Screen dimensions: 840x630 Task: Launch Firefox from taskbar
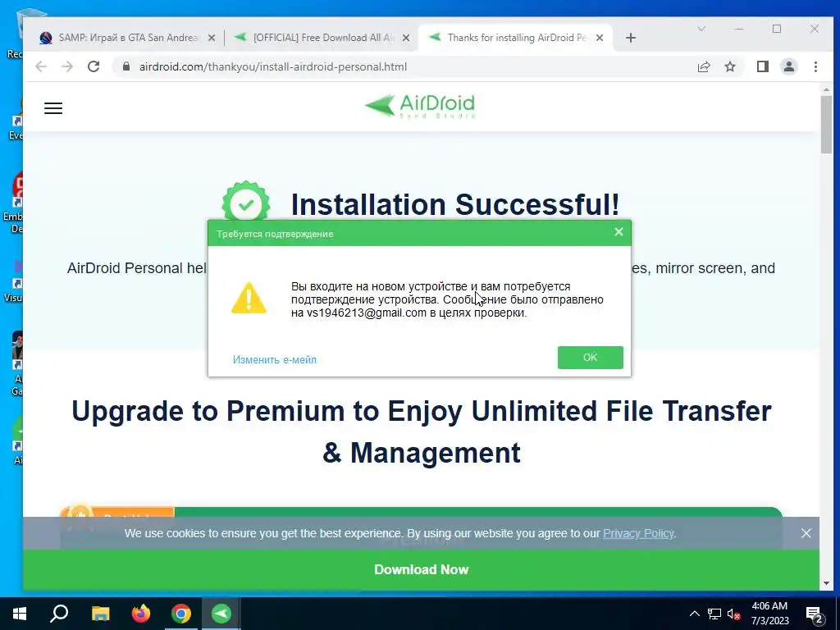click(141, 614)
